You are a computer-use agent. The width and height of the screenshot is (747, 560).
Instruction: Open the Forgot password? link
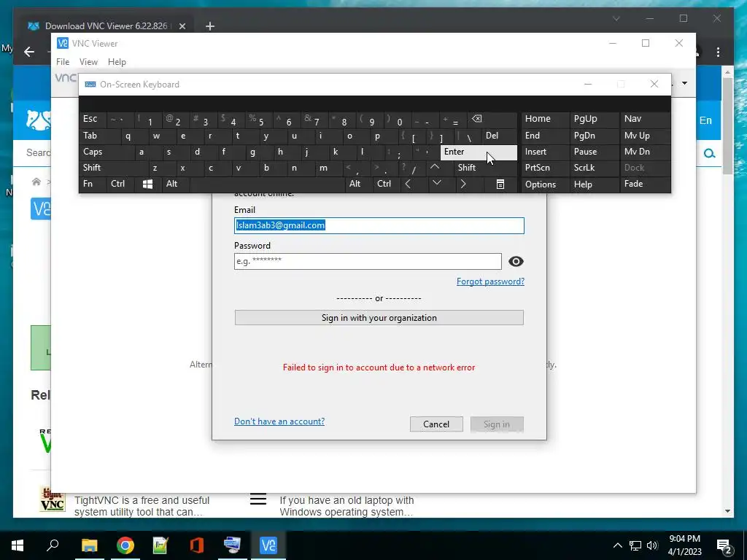[x=490, y=281]
